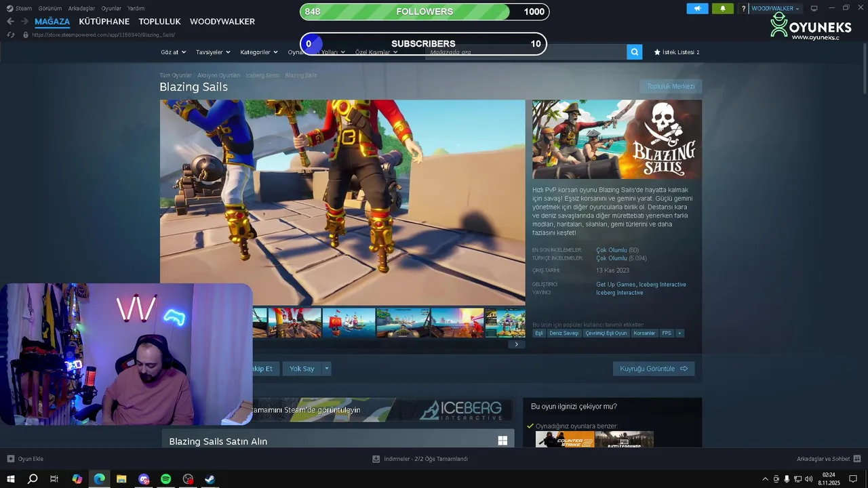Click the recent reviews Çok Olumlu (60) link
Image resolution: width=868 pixels, height=488 pixels.
(617, 250)
